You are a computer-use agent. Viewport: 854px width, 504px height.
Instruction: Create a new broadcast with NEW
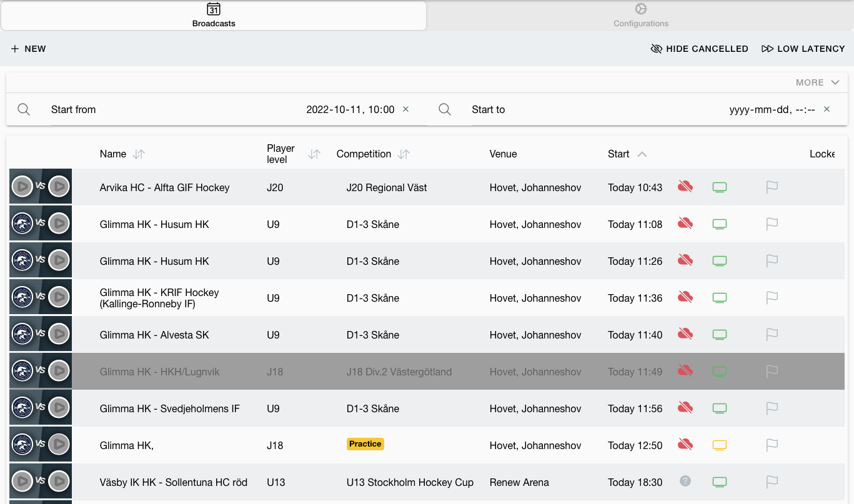click(x=28, y=49)
